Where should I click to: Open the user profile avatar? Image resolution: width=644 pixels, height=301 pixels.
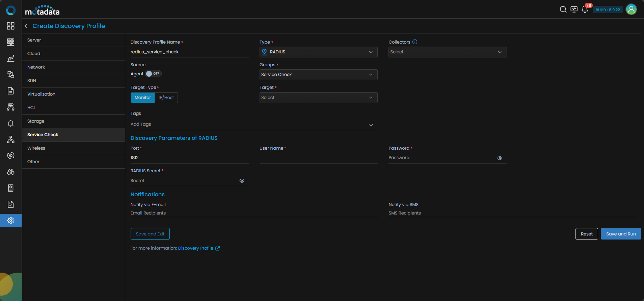pyautogui.click(x=631, y=9)
